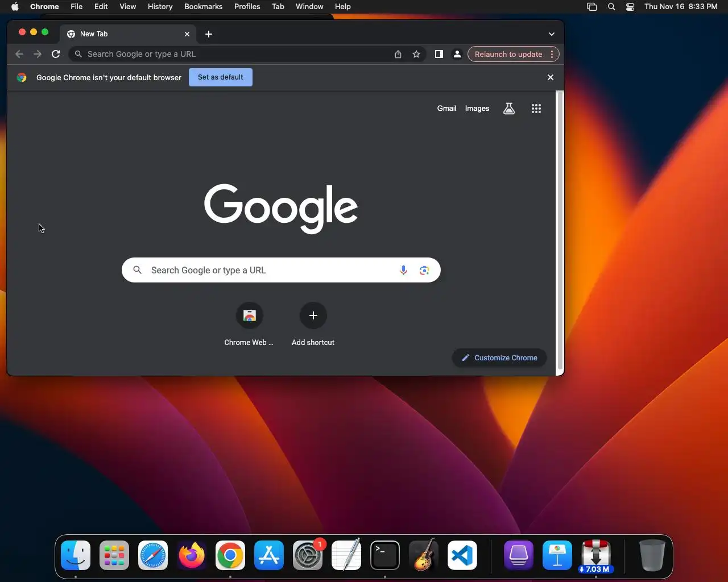Expand the tab search chevron
The image size is (728, 582).
coord(552,34)
